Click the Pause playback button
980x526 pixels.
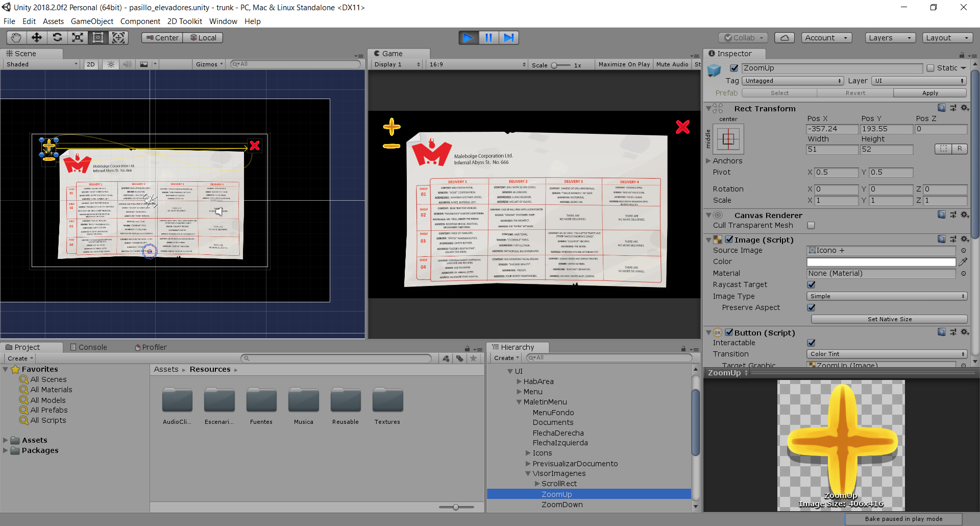[488, 38]
